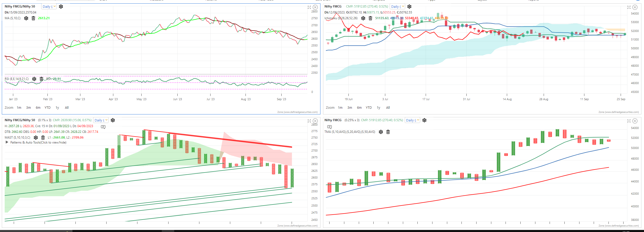Open chart settings gear for the bottom-left Nifty FMCG/Nifty 50 chart
Viewport: 644px width, 232px height.
click(113, 120)
